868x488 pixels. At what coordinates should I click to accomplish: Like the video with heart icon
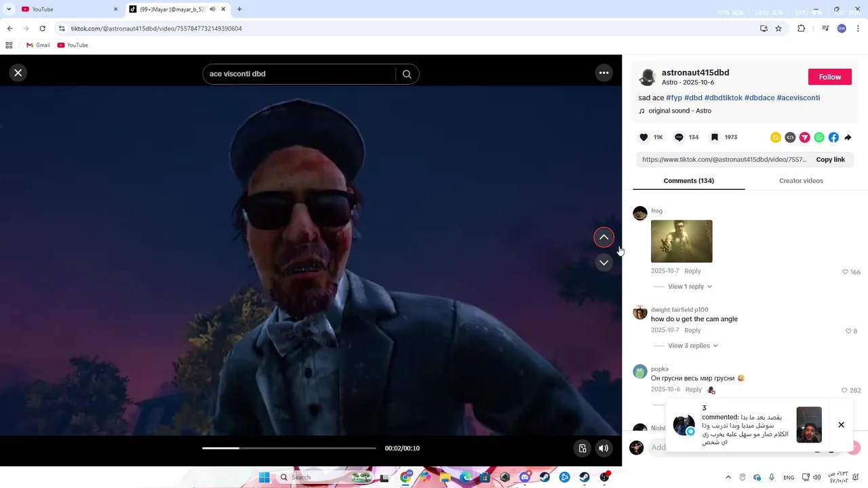pyautogui.click(x=644, y=137)
